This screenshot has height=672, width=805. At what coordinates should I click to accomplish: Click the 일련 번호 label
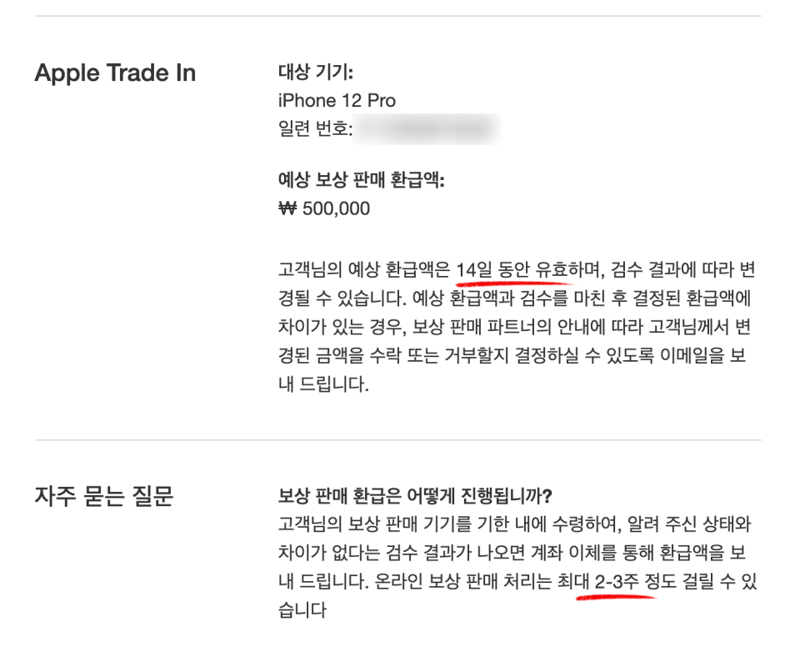pyautogui.click(x=315, y=128)
